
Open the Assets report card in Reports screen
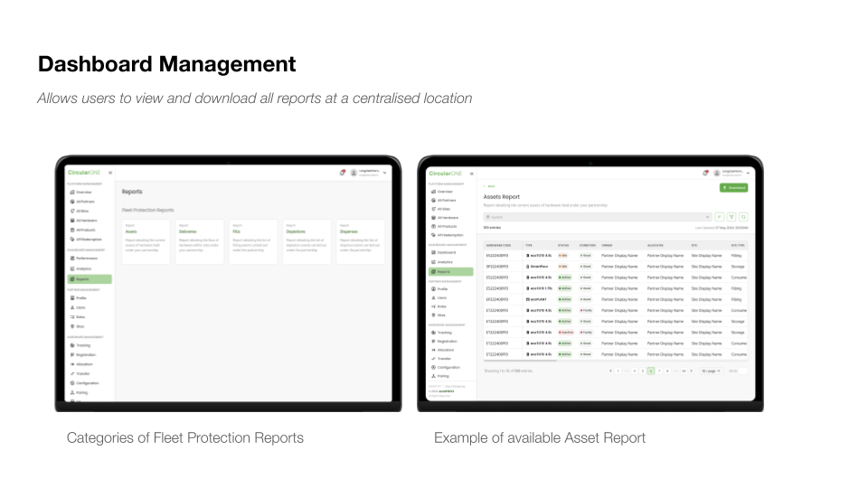146,241
